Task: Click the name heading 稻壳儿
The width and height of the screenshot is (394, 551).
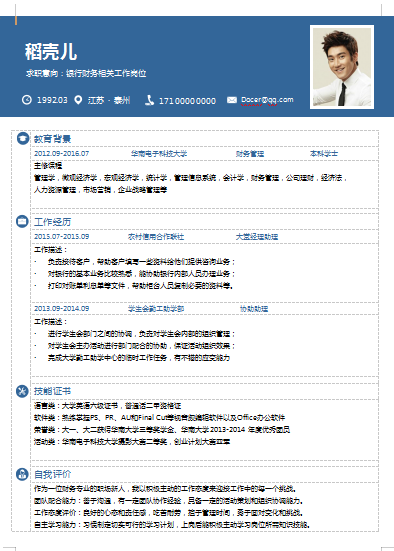Action: pos(51,52)
